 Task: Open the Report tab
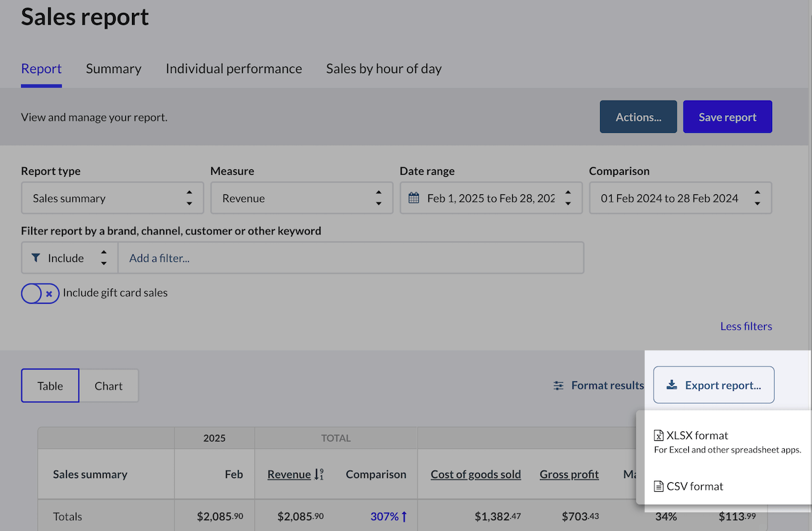coord(41,68)
